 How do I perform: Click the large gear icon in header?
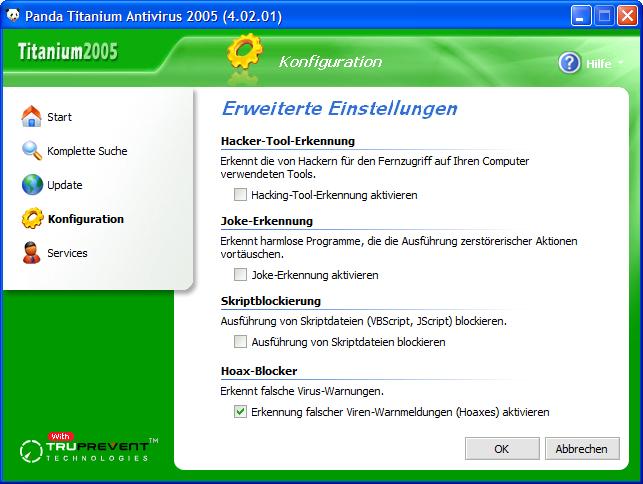pyautogui.click(x=243, y=57)
